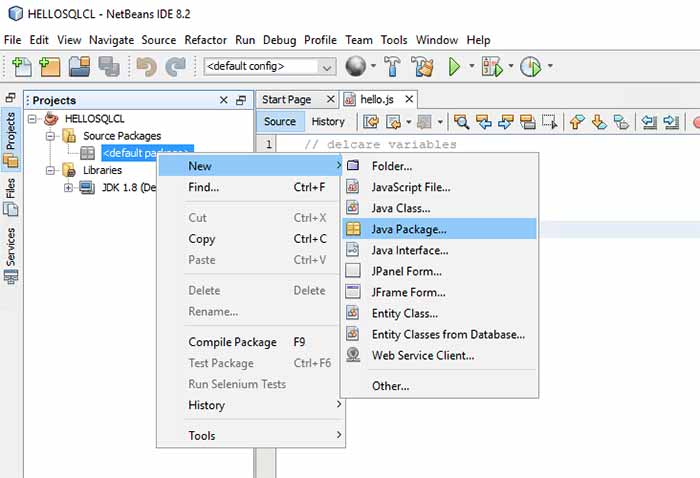Click the Redo arrow icon
The image size is (700, 478).
(x=175, y=67)
